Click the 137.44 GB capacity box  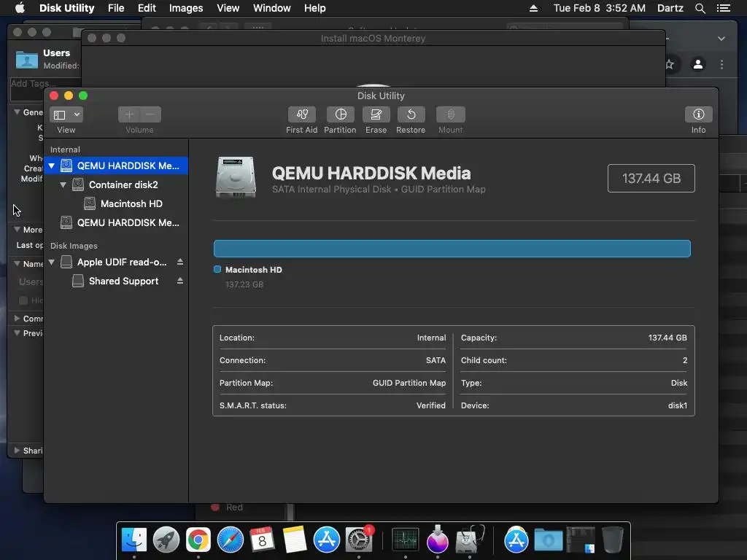click(651, 179)
